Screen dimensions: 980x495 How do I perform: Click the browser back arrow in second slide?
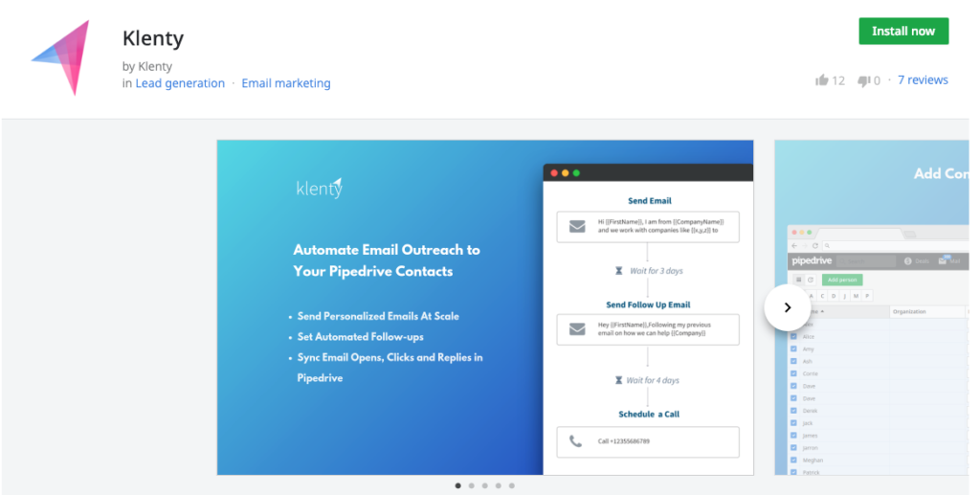click(x=794, y=246)
